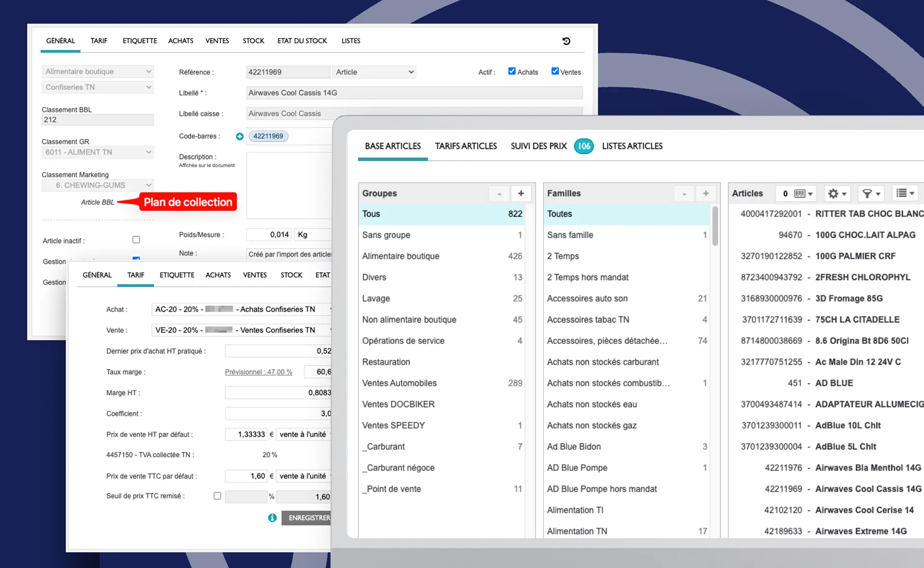Expand the Classement Marketing dropdown
Image resolution: width=924 pixels, height=568 pixels.
[98, 185]
